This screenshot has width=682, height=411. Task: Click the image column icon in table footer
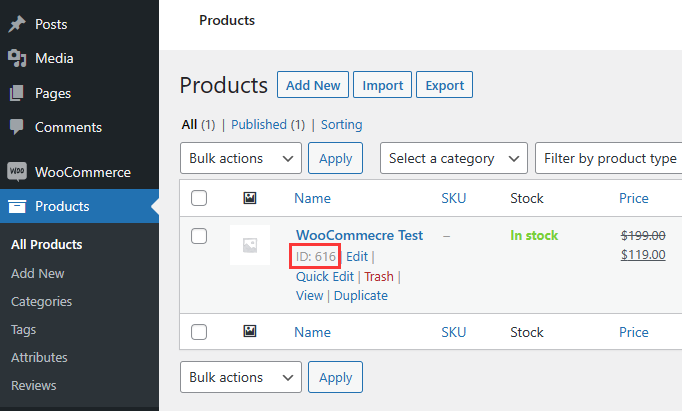250,332
